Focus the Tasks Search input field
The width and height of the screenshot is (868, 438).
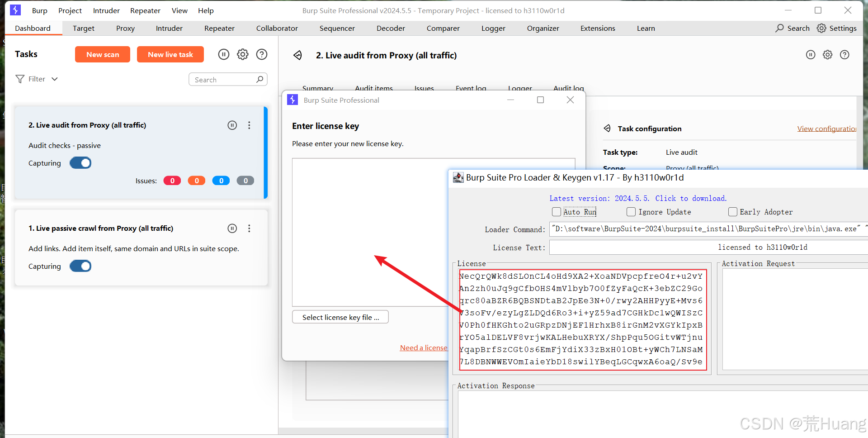point(228,79)
